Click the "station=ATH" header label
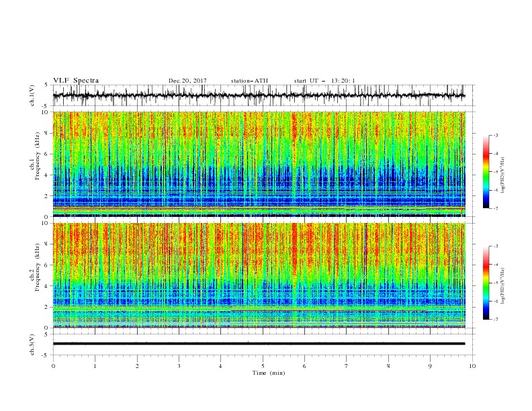This screenshot has height=411, width=532. click(249, 81)
